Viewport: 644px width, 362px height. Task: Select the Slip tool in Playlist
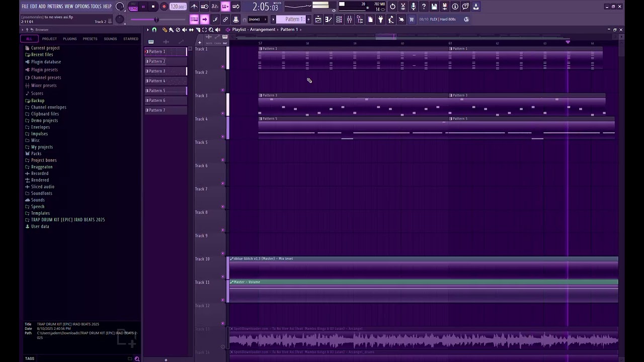click(x=191, y=30)
